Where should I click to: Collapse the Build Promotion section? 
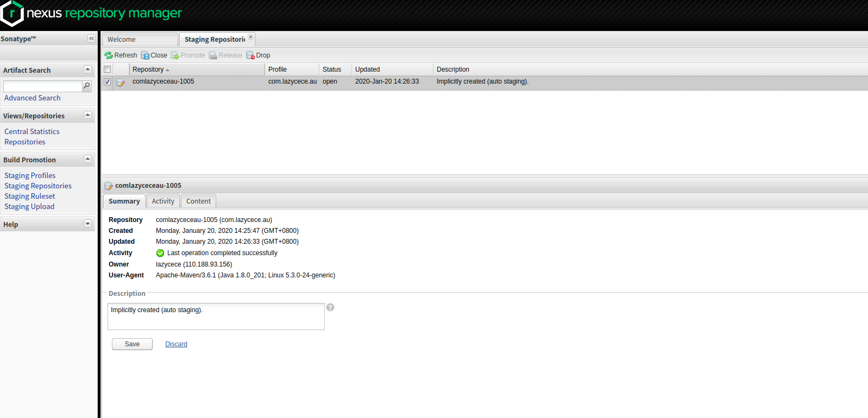click(87, 159)
